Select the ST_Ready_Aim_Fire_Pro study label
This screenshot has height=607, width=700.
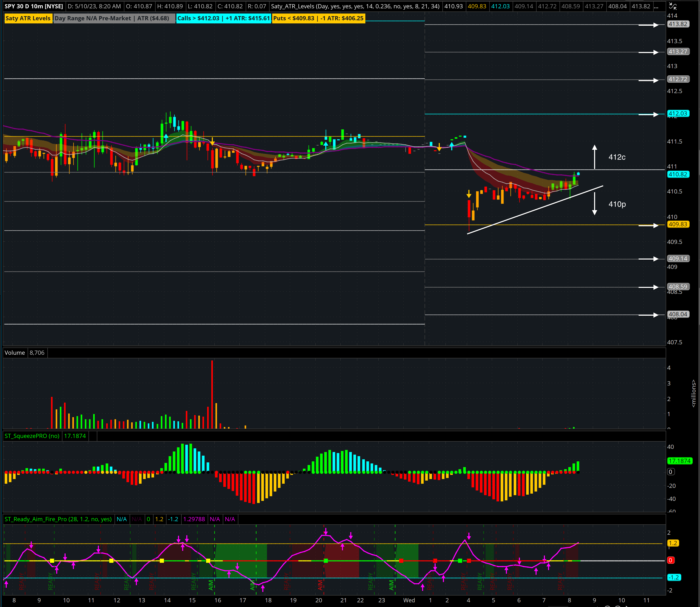pos(58,519)
